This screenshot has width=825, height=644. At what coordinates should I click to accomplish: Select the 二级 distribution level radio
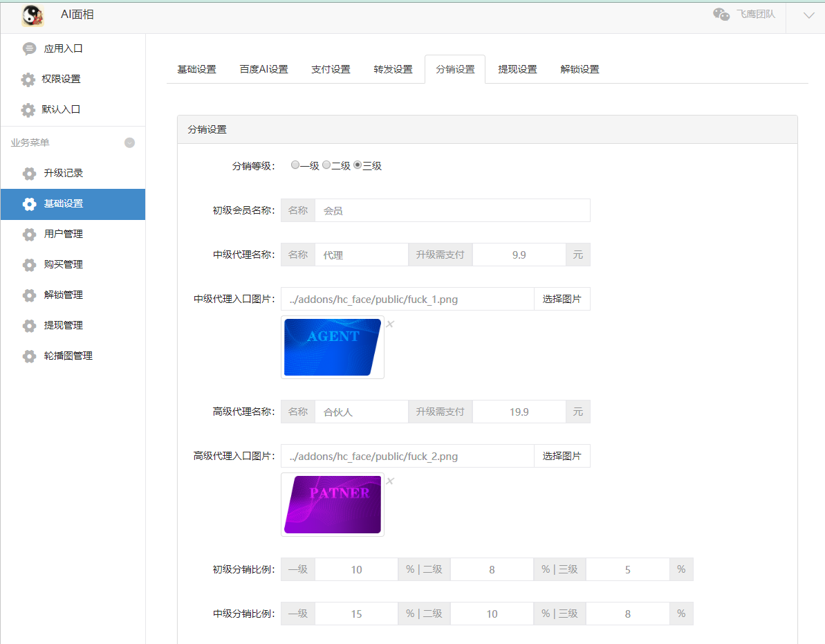pyautogui.click(x=326, y=165)
